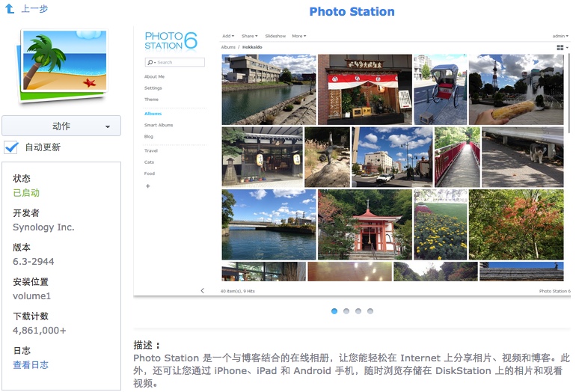The height and width of the screenshot is (392, 576).
Task: Open the 查看日志 link
Action: (31, 365)
